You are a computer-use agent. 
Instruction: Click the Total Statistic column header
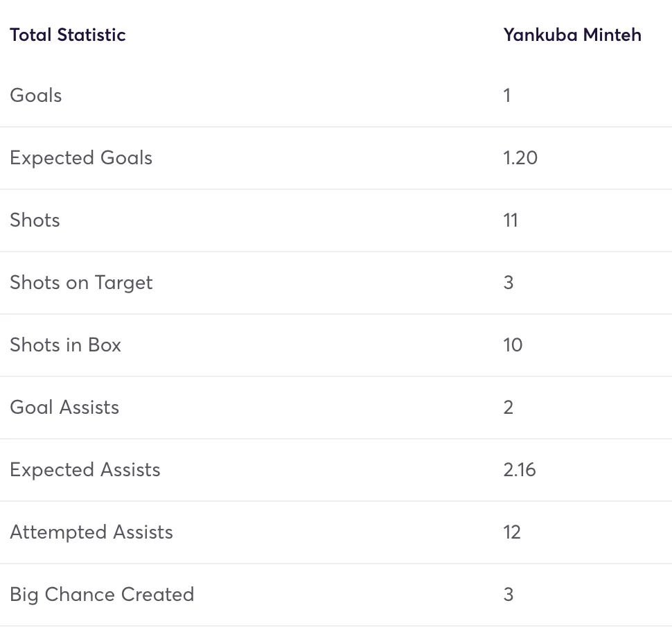(68, 35)
